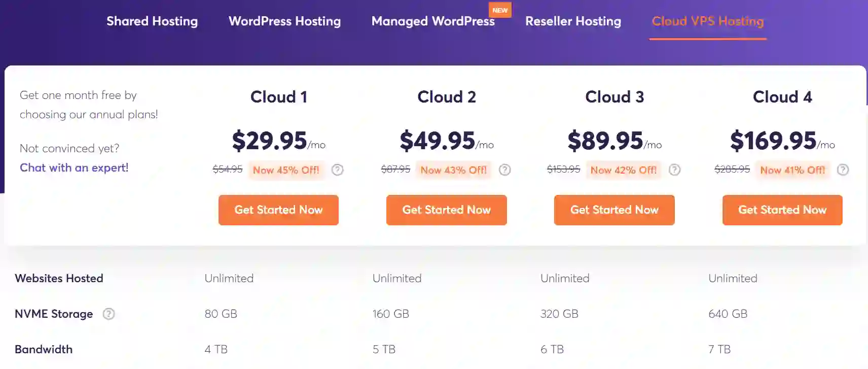Click the NEW badge above Managed WordPress

[500, 9]
